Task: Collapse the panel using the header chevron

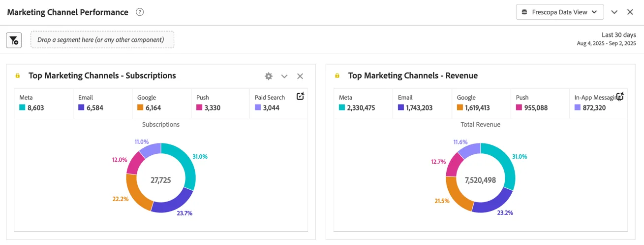Action: pyautogui.click(x=614, y=12)
